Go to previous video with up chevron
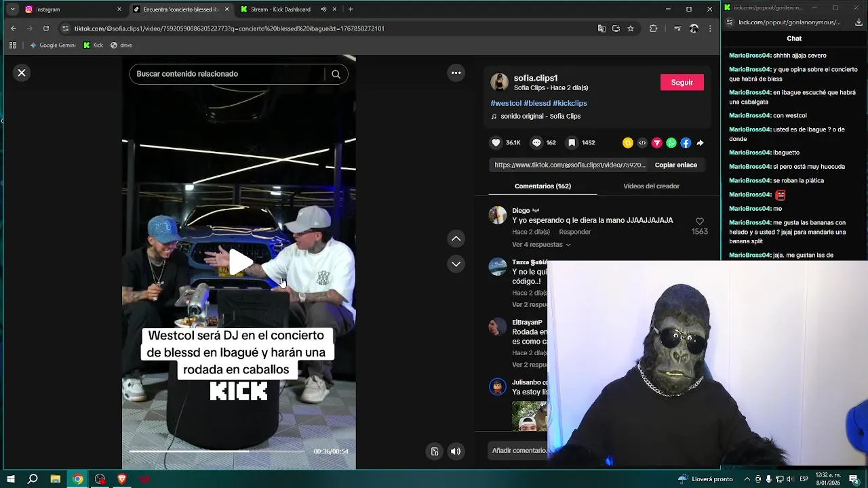 [x=456, y=239]
